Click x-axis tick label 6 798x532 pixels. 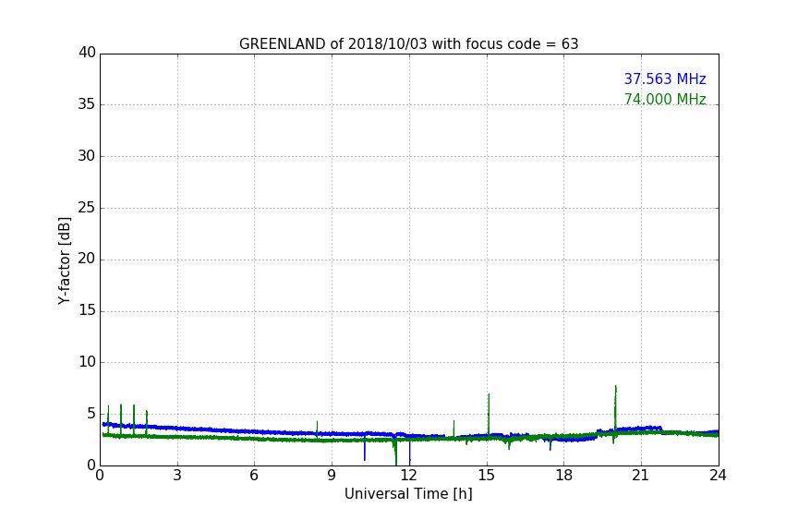(x=254, y=476)
